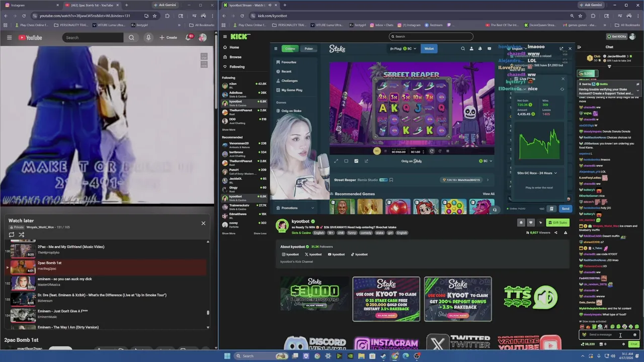
Task: Open TheBurntPeanut channel in Following list
Action: (244, 112)
